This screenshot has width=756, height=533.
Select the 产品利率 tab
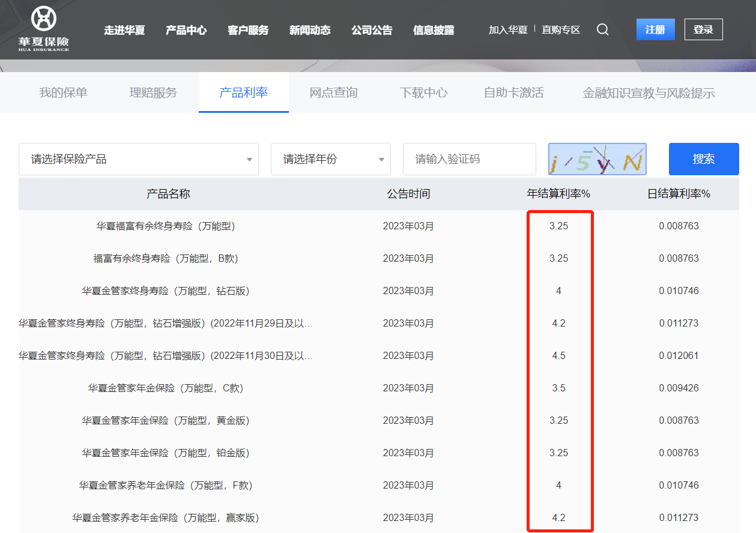tap(244, 92)
